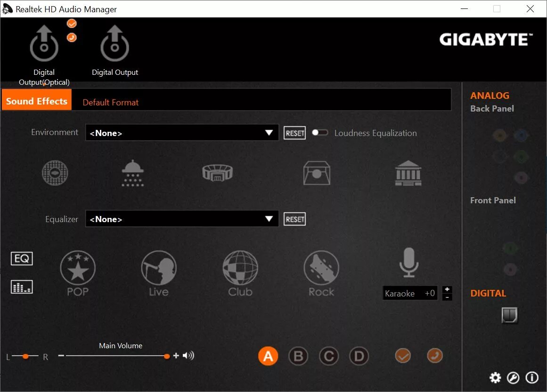
Task: Choose the bathroom shower environment icon
Action: pyautogui.click(x=132, y=173)
